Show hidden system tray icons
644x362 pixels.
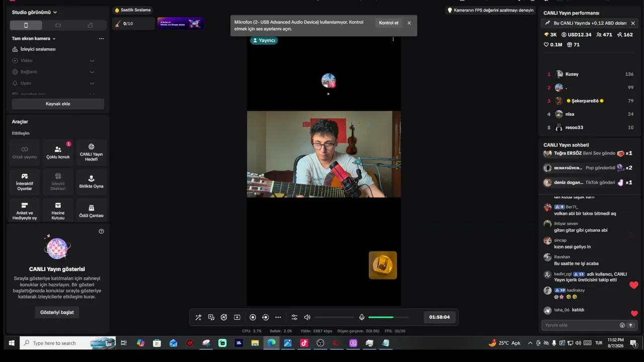(x=530, y=343)
